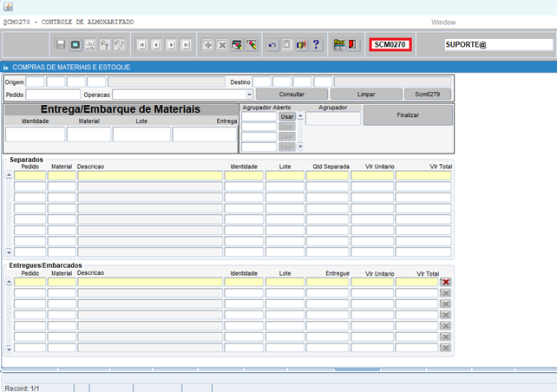
Task: Click the execute-query icon with lightning
Action: pyautogui.click(x=119, y=45)
